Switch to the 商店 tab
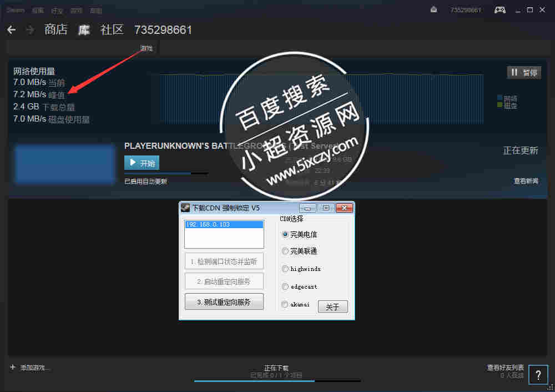 click(56, 30)
